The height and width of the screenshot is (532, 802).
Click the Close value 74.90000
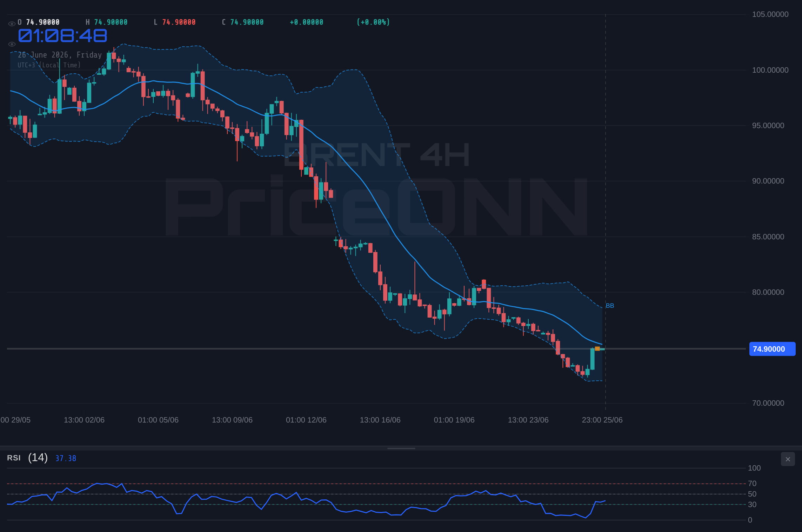(x=247, y=22)
